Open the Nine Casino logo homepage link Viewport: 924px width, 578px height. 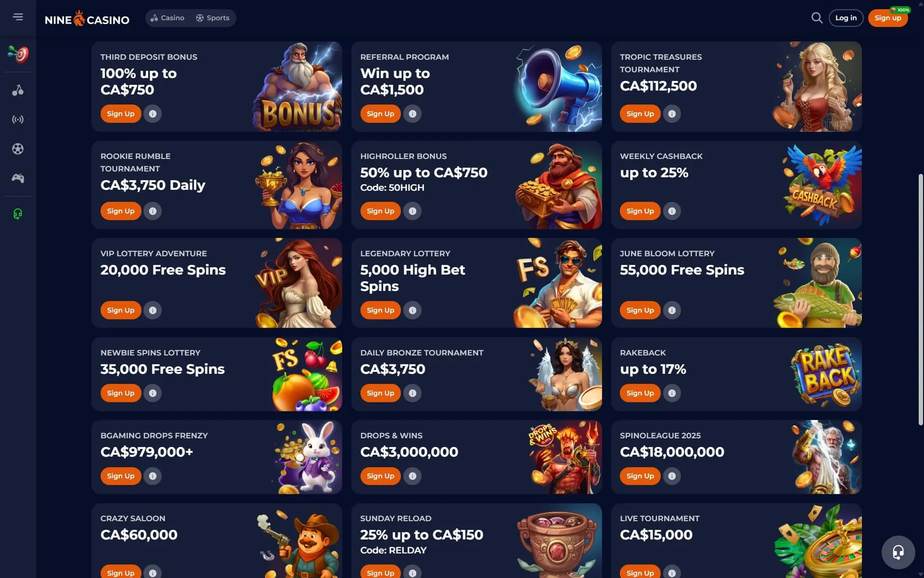click(x=87, y=19)
